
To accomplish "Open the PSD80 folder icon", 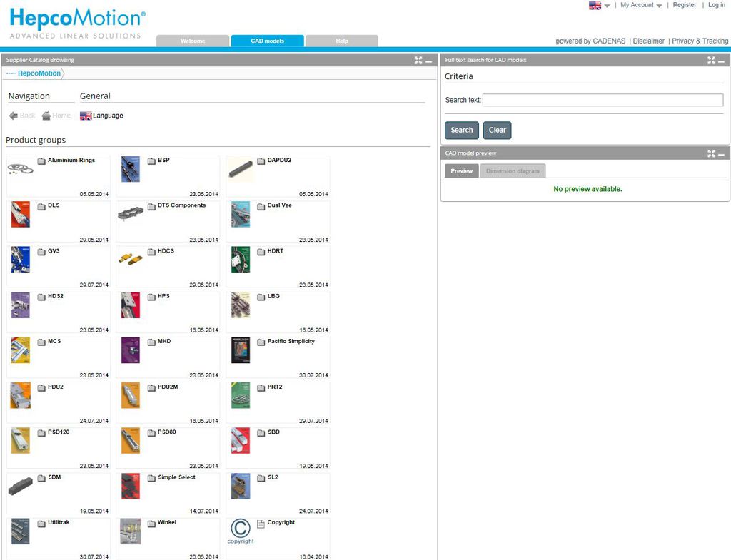I will [x=151, y=433].
